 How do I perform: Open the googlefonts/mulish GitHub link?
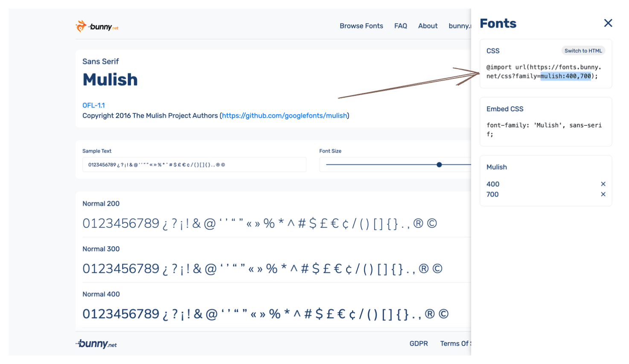284,116
